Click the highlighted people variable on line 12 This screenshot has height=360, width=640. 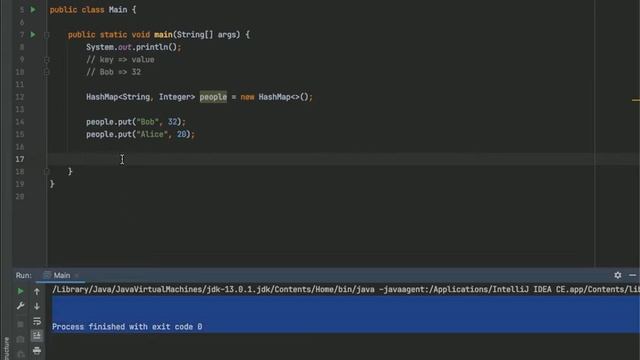coord(213,97)
